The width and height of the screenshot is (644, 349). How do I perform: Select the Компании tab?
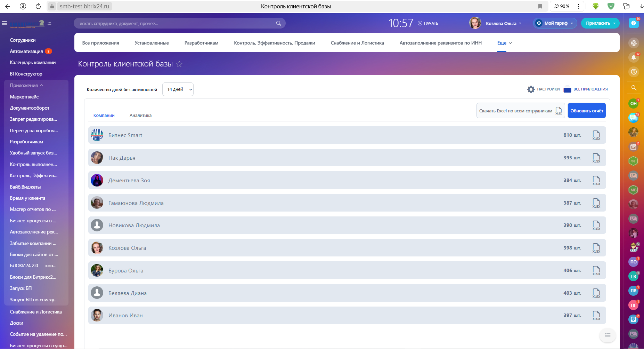(x=104, y=116)
